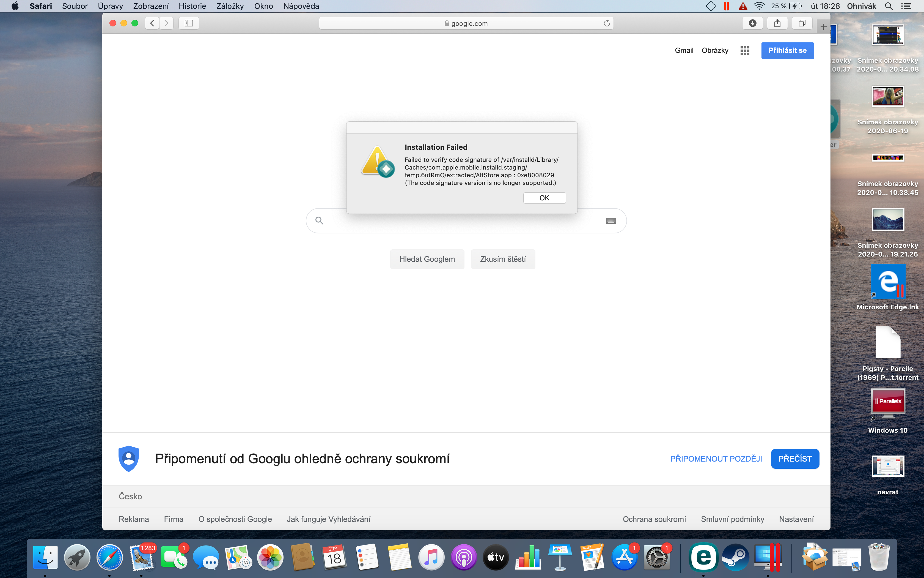The width and height of the screenshot is (924, 578).
Task: Open the Historie menu
Action: click(192, 6)
